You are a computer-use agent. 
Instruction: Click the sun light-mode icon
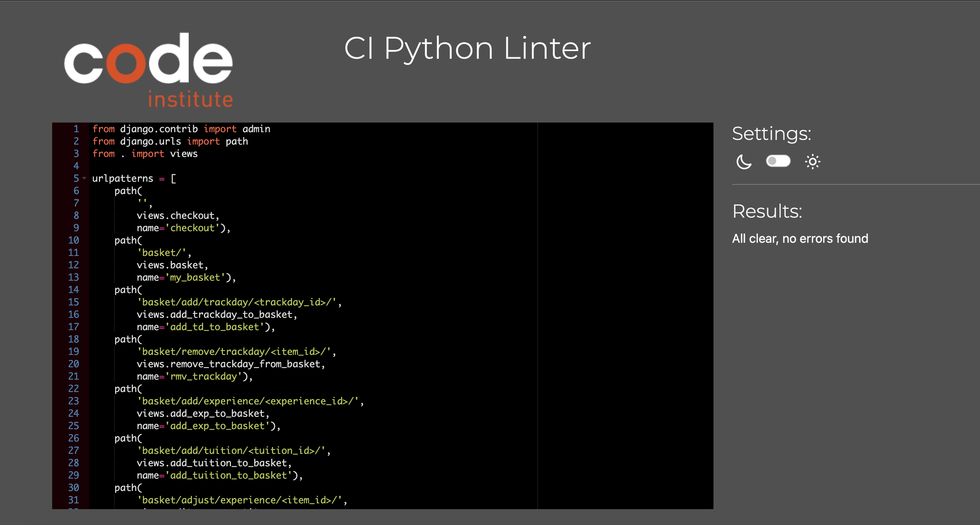click(x=812, y=162)
